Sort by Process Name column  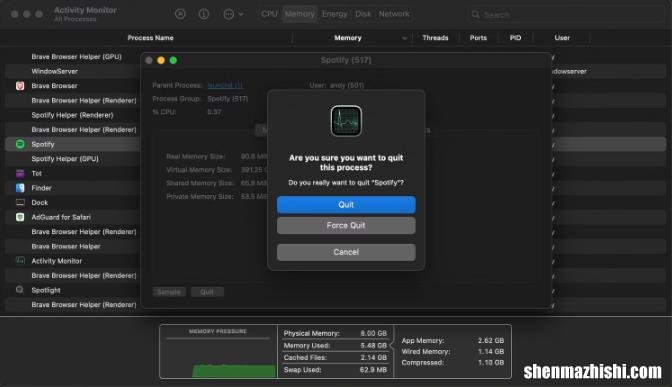click(150, 38)
